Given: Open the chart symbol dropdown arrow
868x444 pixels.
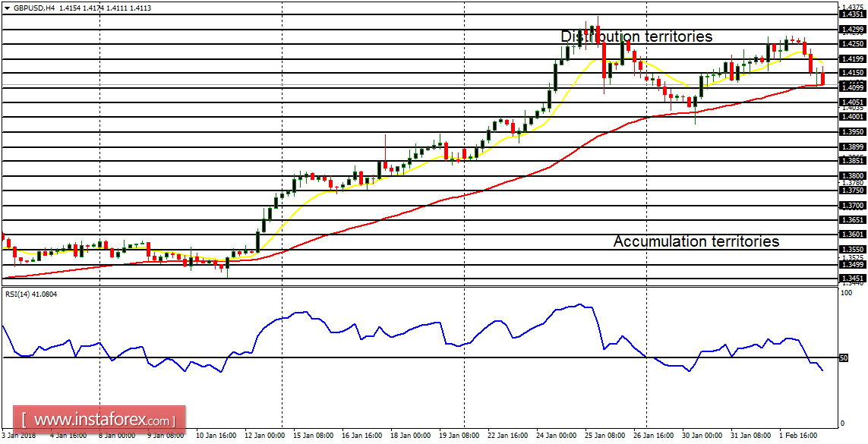Looking at the screenshot, I should pyautogui.click(x=7, y=8).
